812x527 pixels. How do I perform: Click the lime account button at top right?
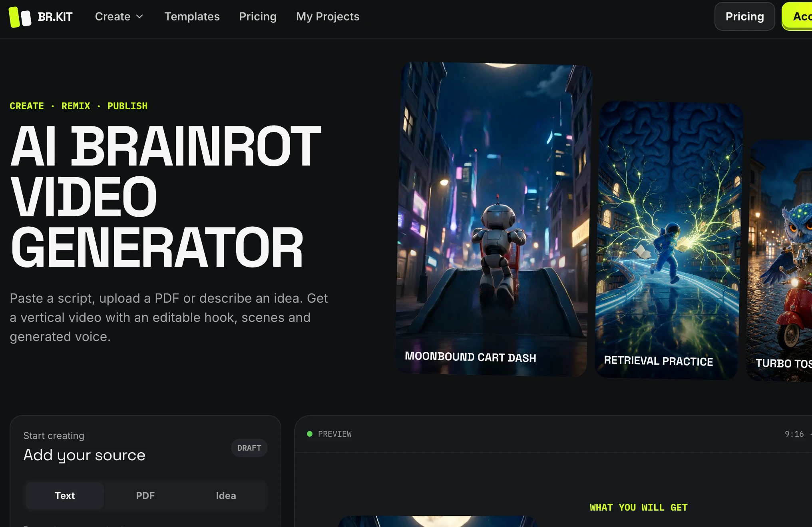[x=797, y=16]
